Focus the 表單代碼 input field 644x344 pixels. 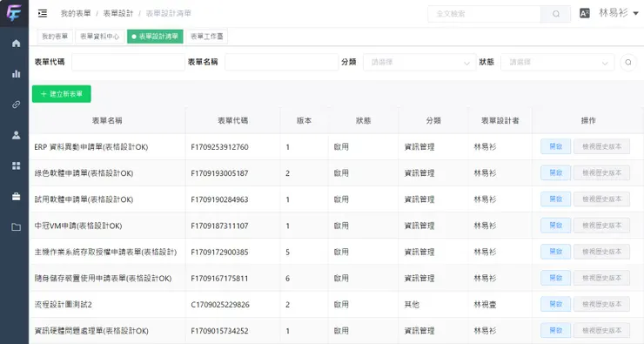[x=128, y=63]
